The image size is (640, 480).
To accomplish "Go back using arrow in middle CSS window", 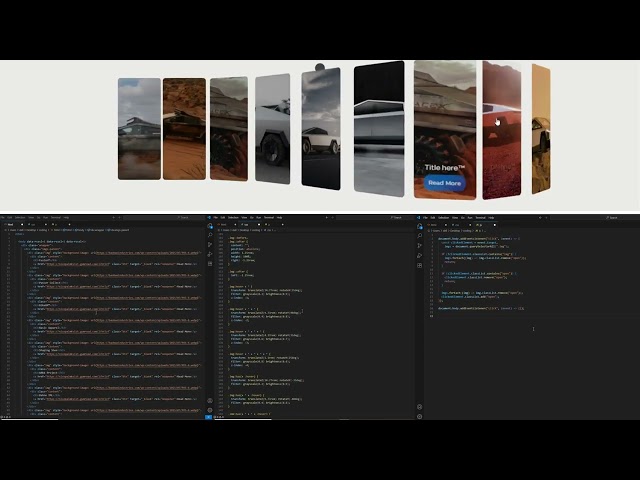I will click(x=327, y=218).
